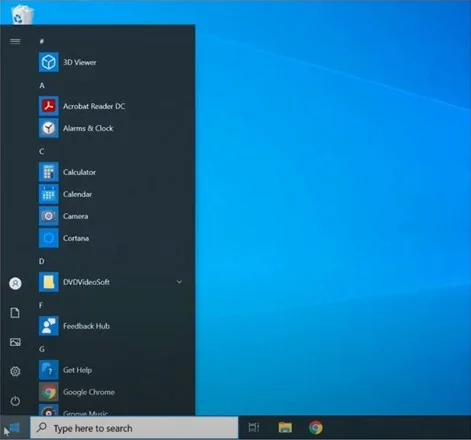Open Cortana from the app list
Viewport: 471px width, 440px height.
pos(112,238)
